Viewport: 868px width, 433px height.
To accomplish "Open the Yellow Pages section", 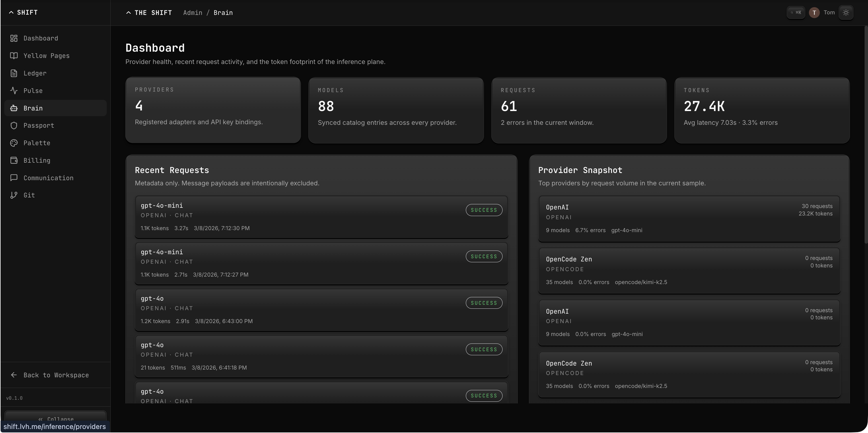I will click(x=46, y=56).
